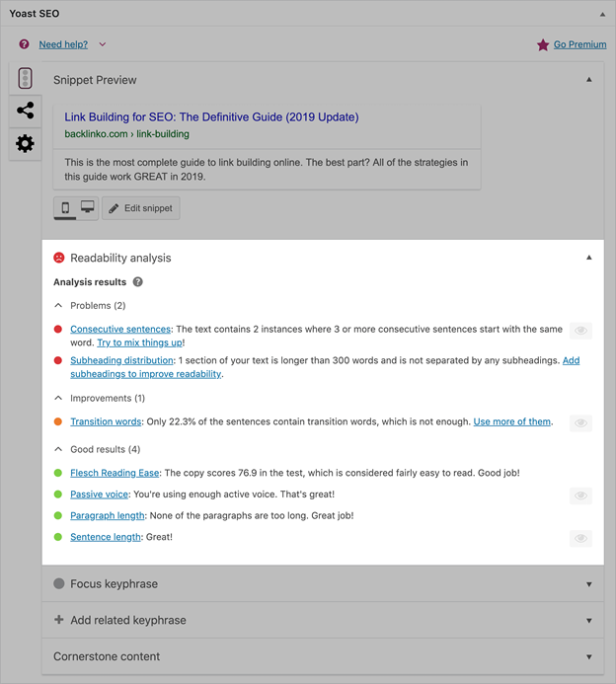
Task: Click red sad face readability icon
Action: point(59,258)
